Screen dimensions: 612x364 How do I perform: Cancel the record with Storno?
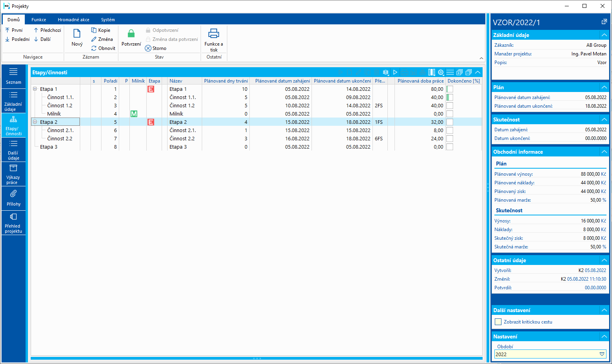[156, 48]
